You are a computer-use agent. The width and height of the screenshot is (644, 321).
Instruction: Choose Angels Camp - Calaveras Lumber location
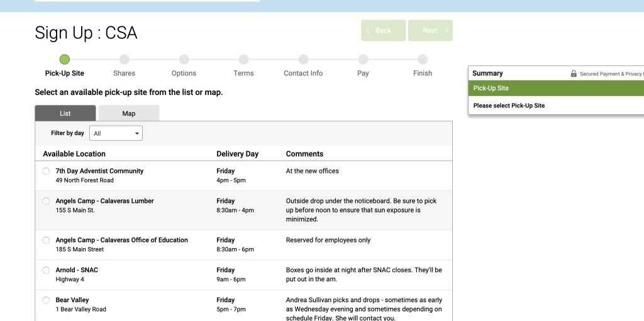(46, 202)
